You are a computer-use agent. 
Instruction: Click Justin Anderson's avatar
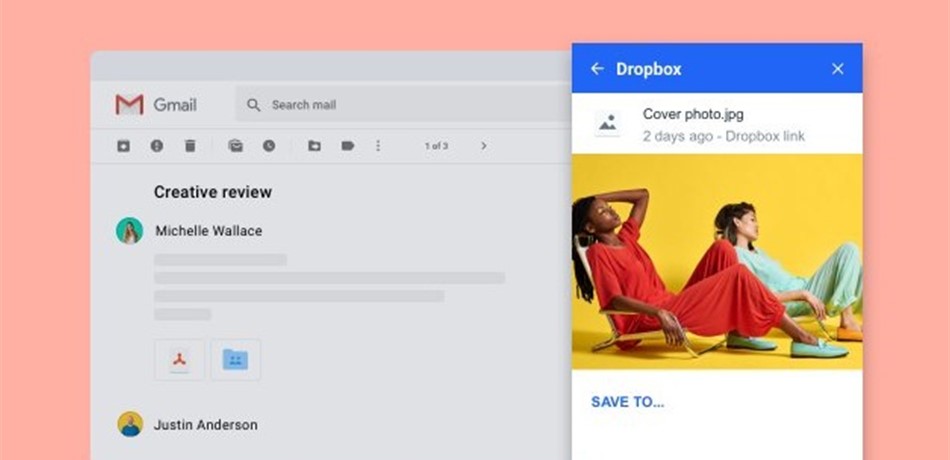tap(130, 424)
